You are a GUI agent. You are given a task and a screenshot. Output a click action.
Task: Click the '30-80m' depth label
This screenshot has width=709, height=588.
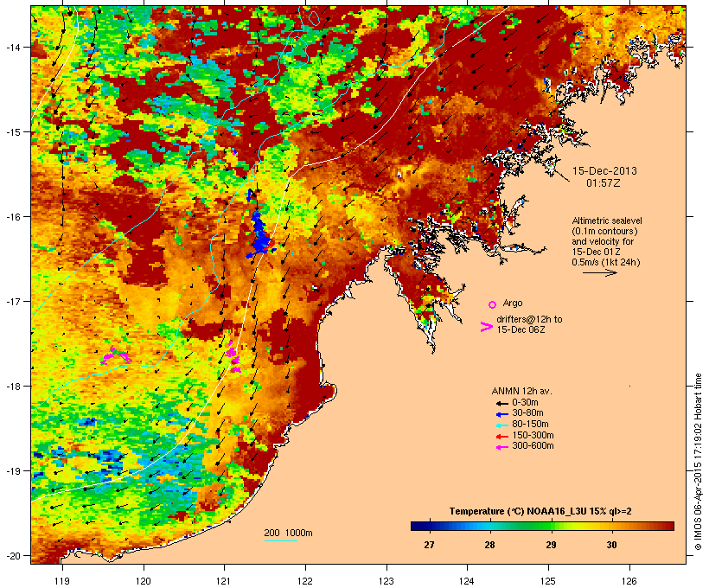[527, 413]
